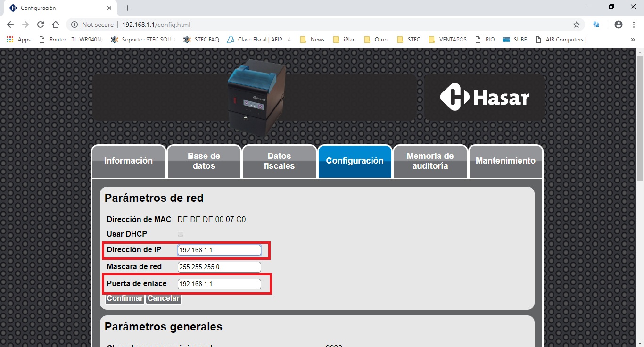Enable the Usar DHCP checkbox

pyautogui.click(x=181, y=233)
